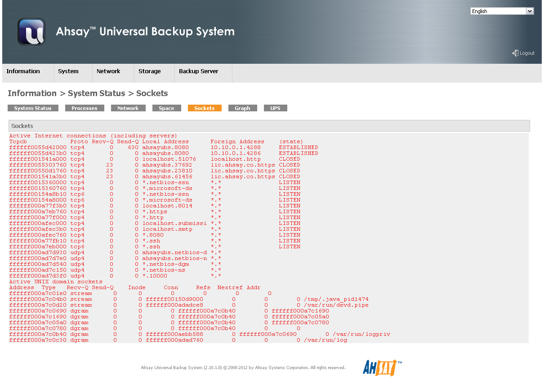The image size is (544, 392).
Task: Click the 'Active UNIX domain sockets' line
Action: [x=56, y=282]
